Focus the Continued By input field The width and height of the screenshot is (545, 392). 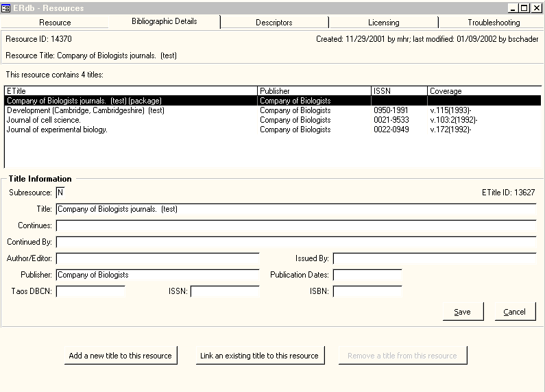click(x=295, y=242)
